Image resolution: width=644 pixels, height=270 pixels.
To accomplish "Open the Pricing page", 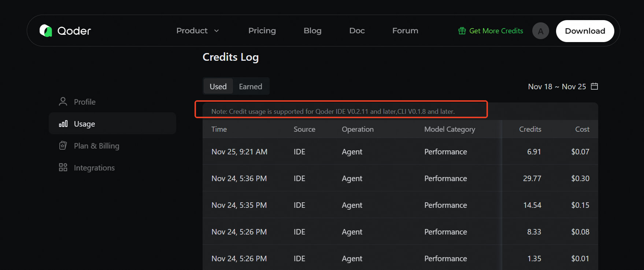I will point(262,31).
